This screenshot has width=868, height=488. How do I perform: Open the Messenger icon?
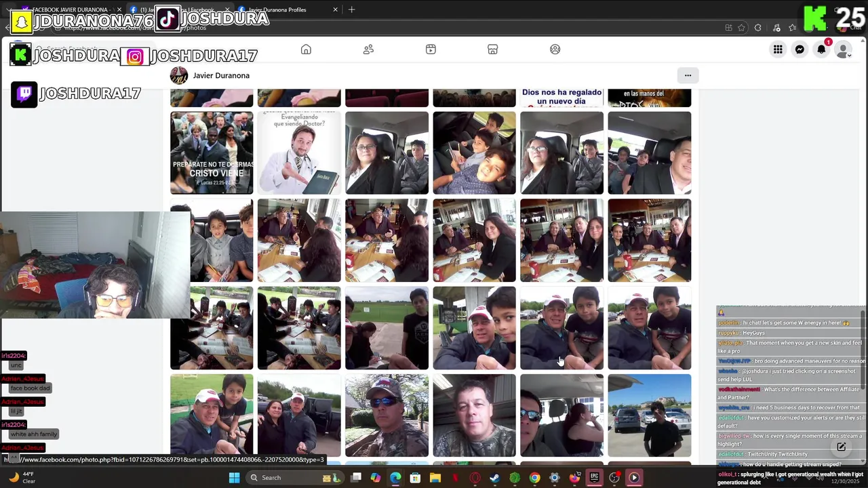point(800,49)
